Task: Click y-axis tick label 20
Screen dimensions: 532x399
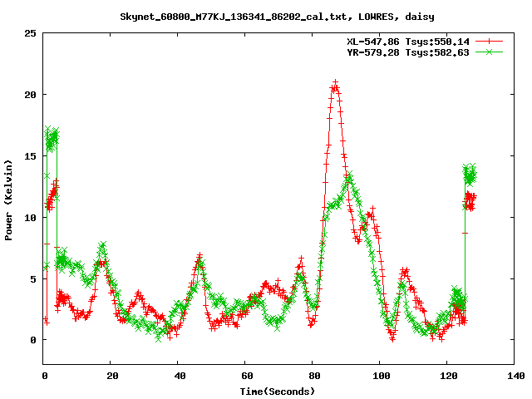Action: point(30,95)
